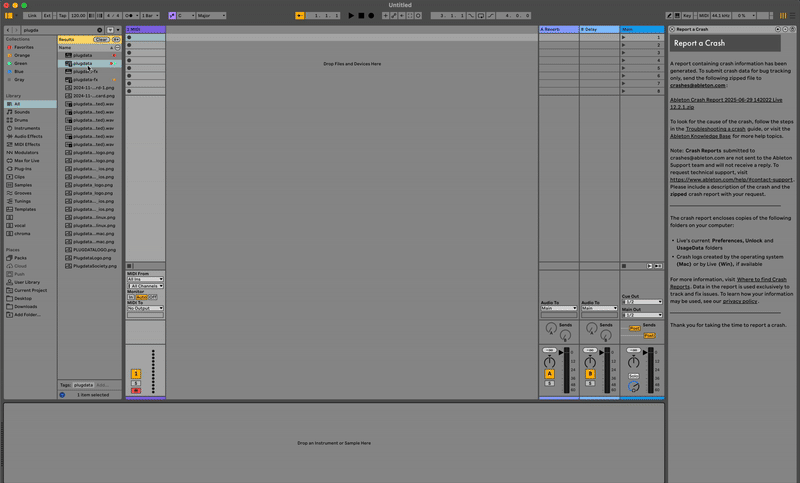Click the Reverb track pan knob
800x483 pixels.
coord(549,362)
